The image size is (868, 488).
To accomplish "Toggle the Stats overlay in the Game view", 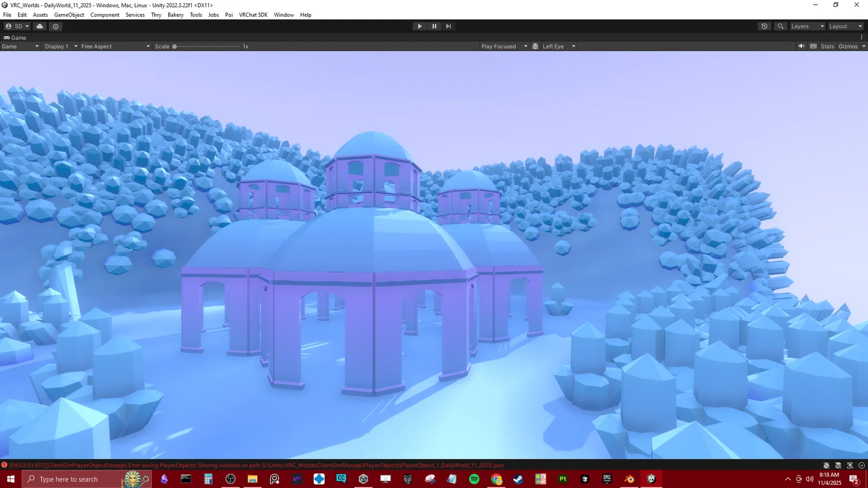I will (x=827, y=46).
